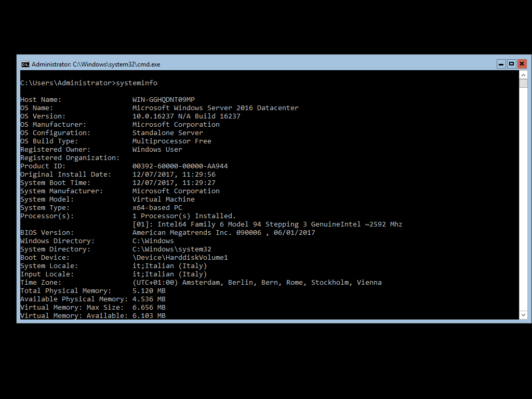Click Windows directory value 'C:\Windows'
532x399 pixels.
pos(153,241)
